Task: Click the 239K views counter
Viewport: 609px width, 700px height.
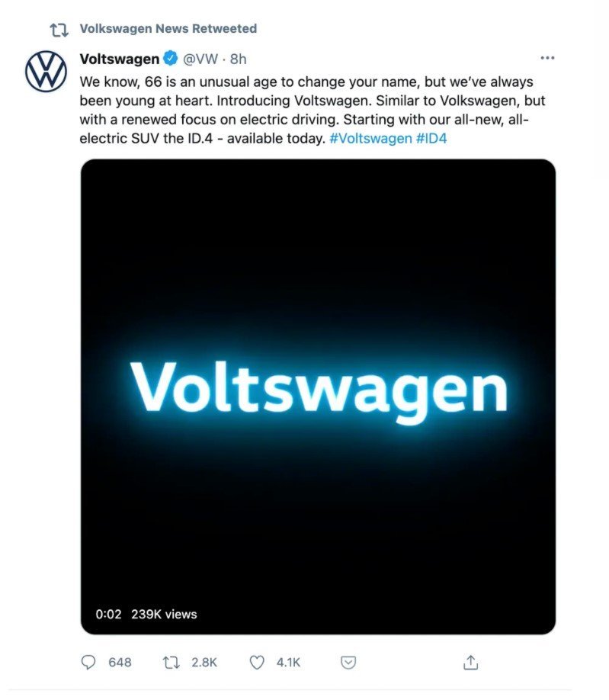Action: pos(164,615)
